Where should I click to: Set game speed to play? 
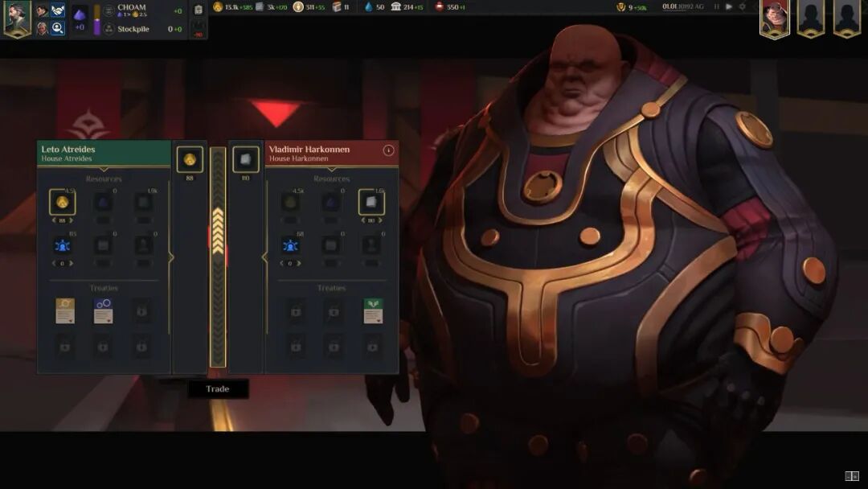point(729,6)
